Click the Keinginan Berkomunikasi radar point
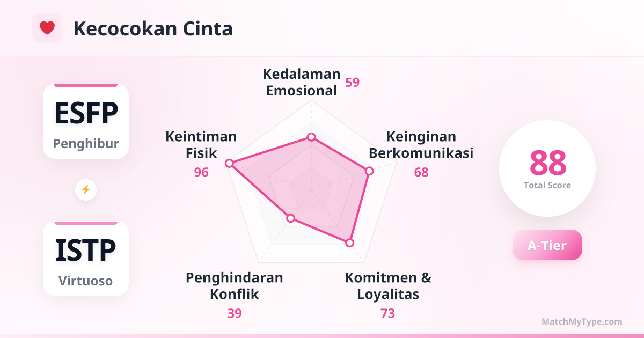The image size is (644, 338). (x=369, y=171)
